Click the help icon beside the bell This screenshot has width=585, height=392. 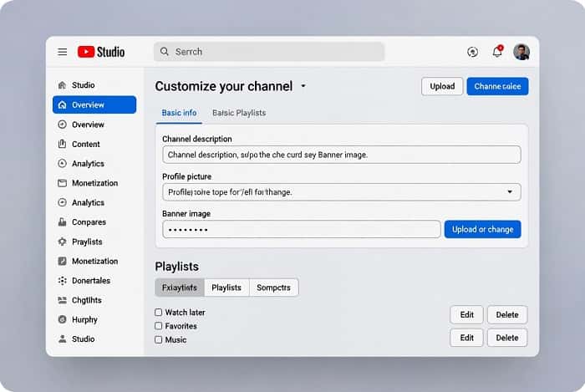[473, 52]
